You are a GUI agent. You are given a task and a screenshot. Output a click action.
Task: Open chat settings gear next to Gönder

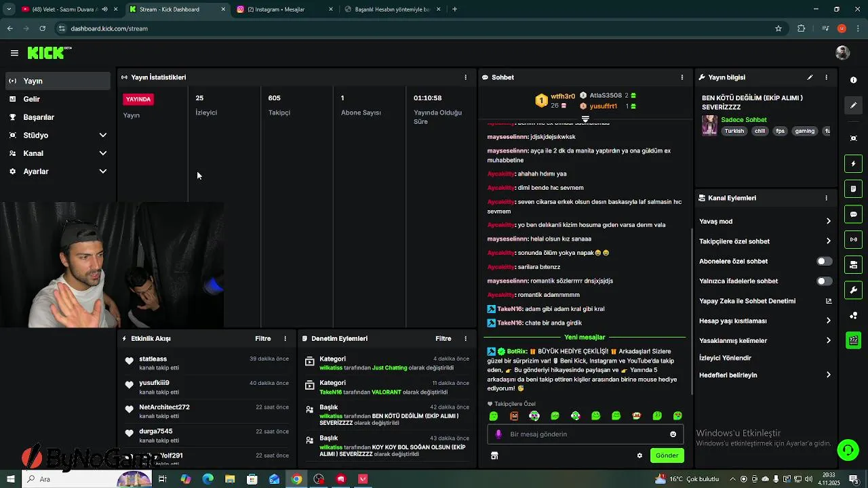coord(639,455)
